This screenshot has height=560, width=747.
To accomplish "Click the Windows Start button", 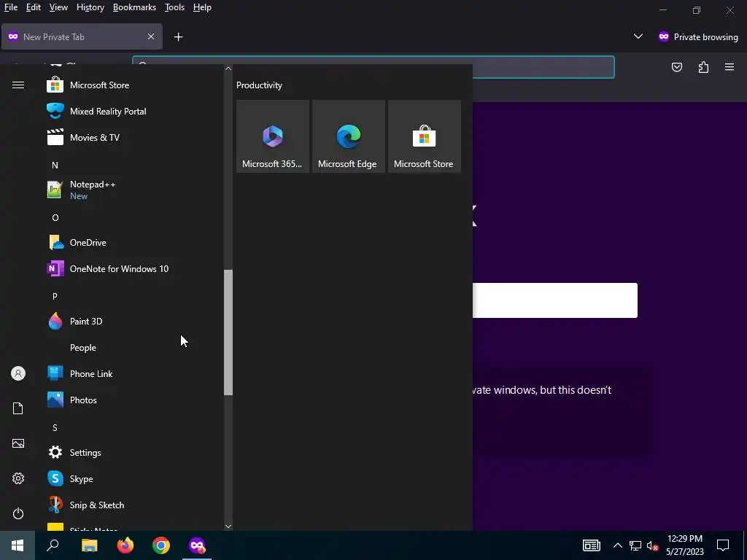I will [18, 545].
